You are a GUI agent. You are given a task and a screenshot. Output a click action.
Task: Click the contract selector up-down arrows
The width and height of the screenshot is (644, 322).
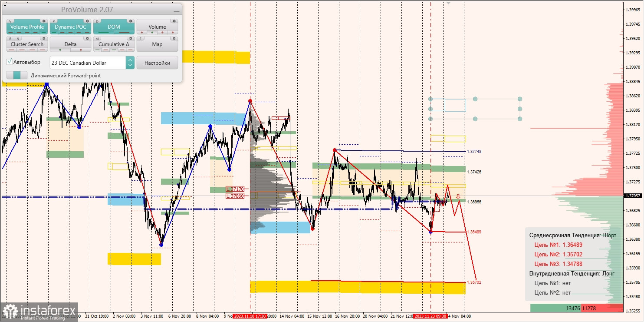[x=130, y=63]
